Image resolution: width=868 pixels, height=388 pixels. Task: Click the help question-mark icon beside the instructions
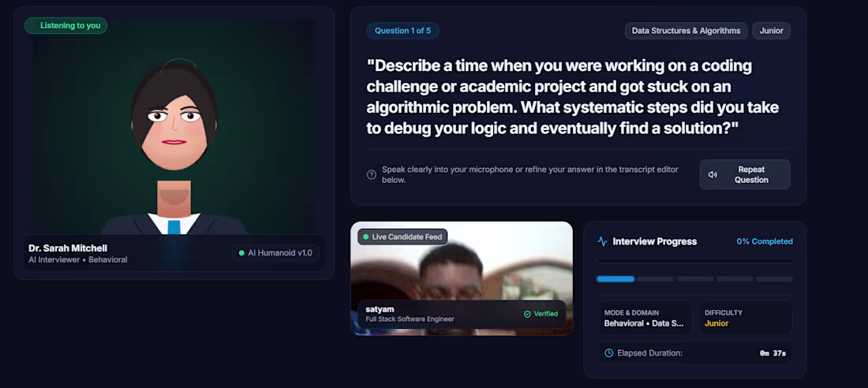pyautogui.click(x=372, y=175)
